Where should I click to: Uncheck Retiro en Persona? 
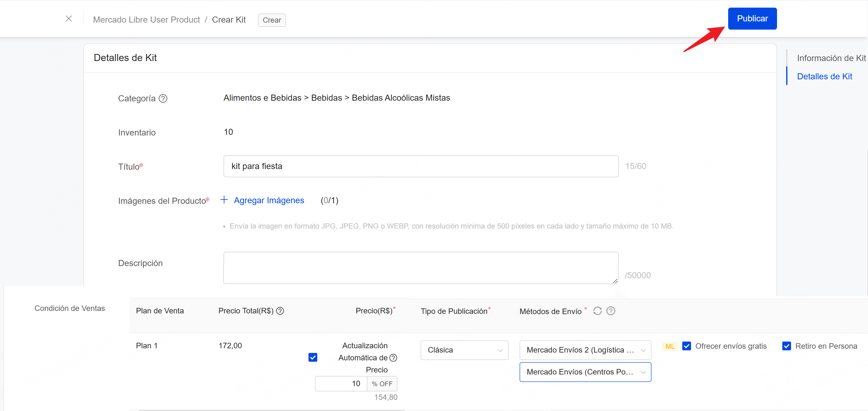[x=787, y=346]
